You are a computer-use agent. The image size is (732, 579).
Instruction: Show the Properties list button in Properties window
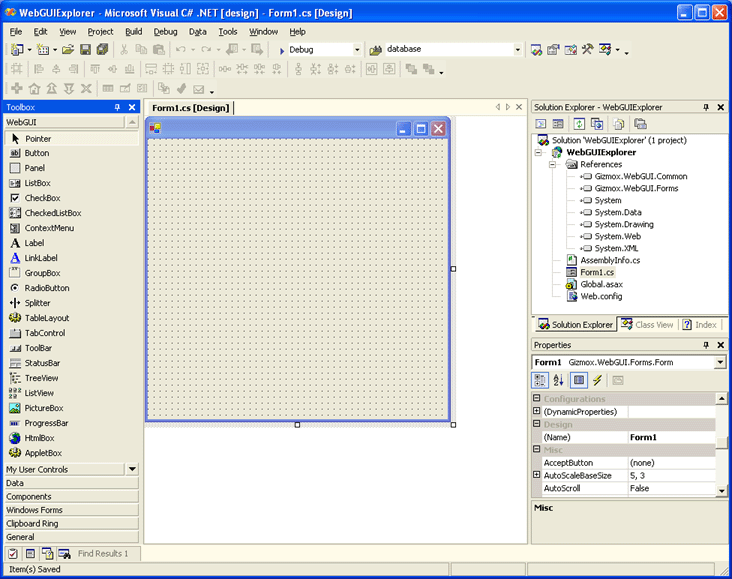[x=578, y=380]
